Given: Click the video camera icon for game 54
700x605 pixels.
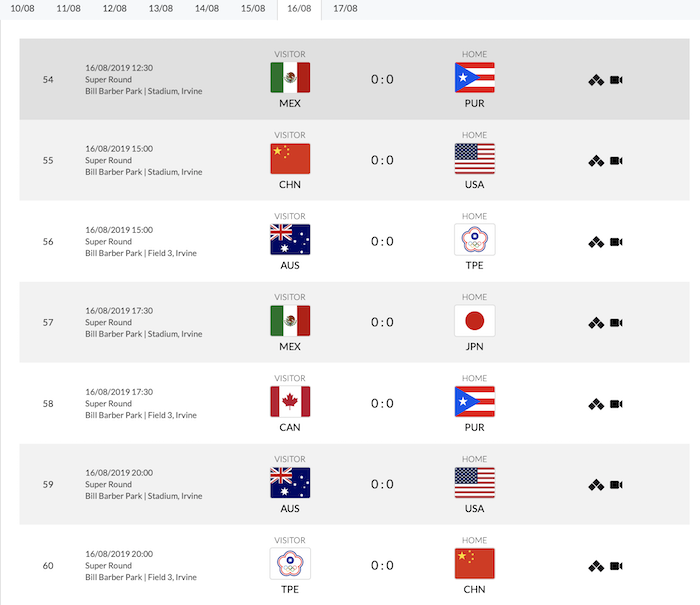Looking at the screenshot, I should [616, 80].
